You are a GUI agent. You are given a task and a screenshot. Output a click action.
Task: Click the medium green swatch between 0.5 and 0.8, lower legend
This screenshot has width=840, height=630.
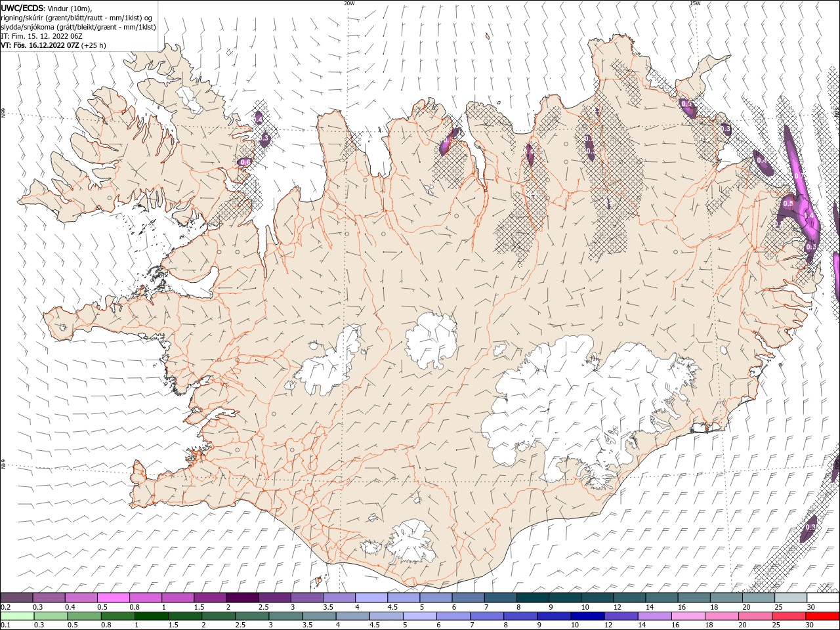click(x=84, y=616)
